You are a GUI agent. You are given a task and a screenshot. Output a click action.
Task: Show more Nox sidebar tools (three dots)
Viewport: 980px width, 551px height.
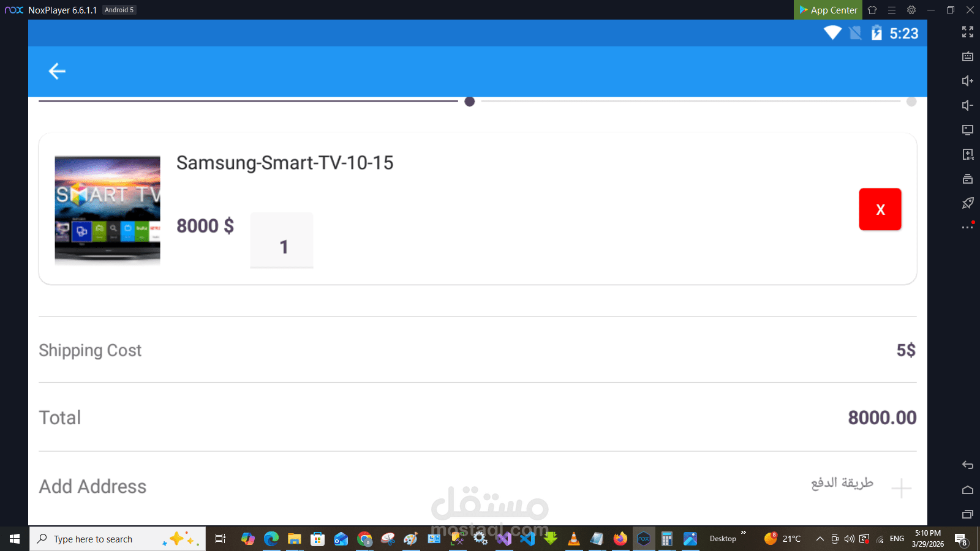(x=968, y=227)
